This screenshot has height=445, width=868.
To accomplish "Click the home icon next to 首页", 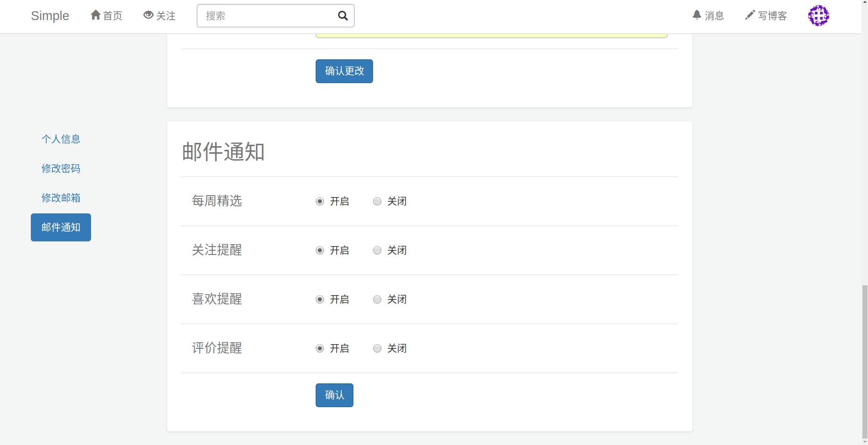I will (96, 15).
